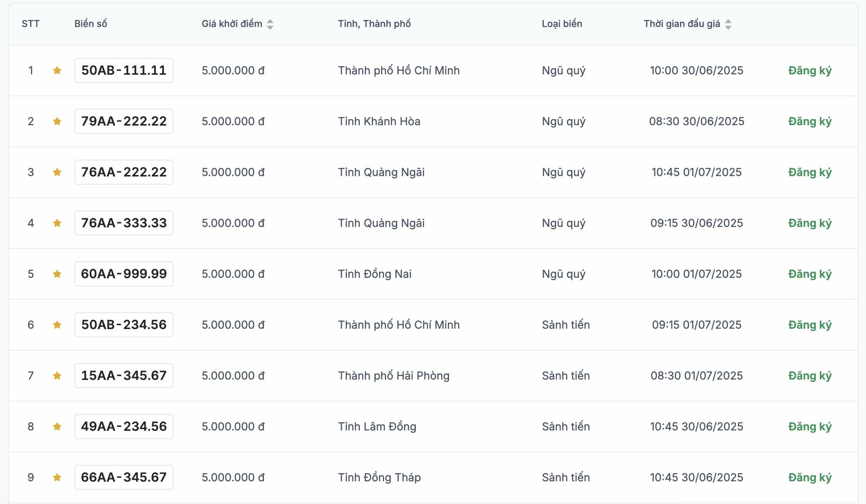Click Đăng ký for 50AB-111.11
This screenshot has width=866, height=504.
pos(810,70)
